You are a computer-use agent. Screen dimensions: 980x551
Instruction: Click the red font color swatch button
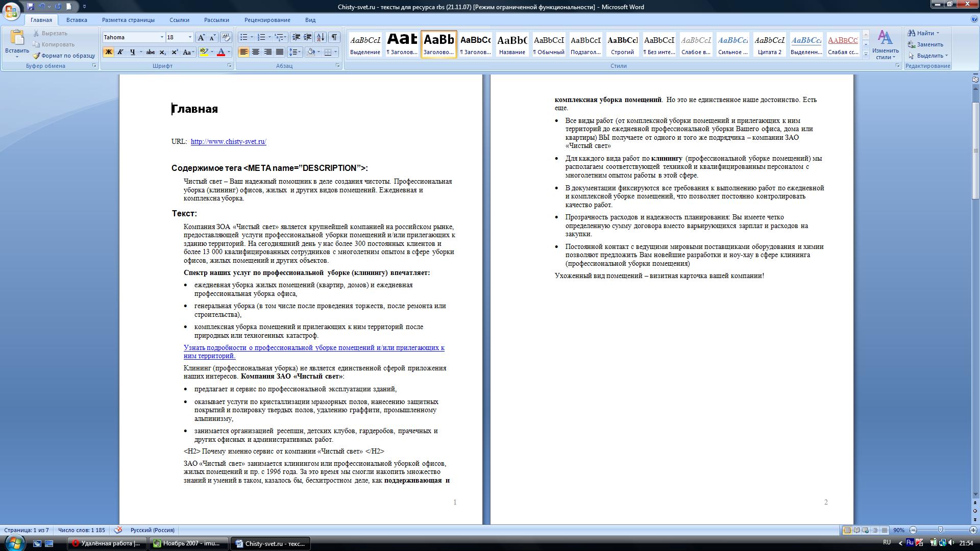coord(221,52)
